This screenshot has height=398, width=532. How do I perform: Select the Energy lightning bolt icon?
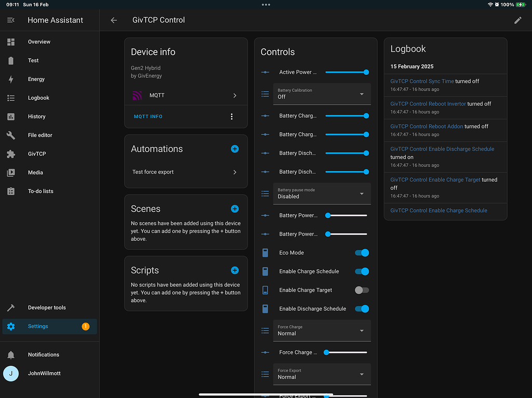click(11, 79)
